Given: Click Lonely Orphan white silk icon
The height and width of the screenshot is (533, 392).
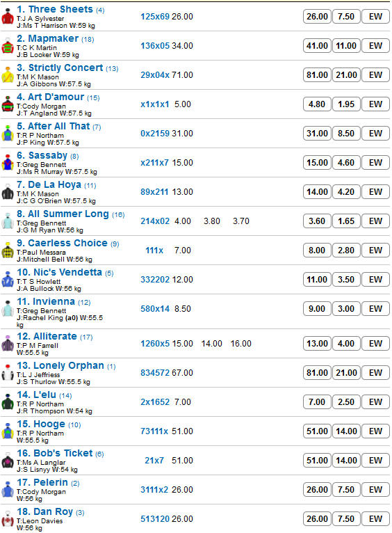Looking at the screenshot, I should pyautogui.click(x=8, y=372).
